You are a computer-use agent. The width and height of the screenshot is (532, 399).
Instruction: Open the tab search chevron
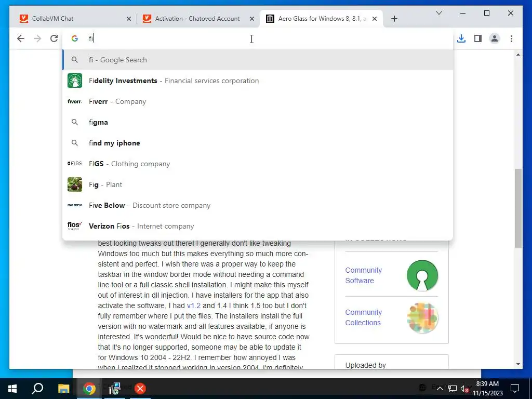click(x=438, y=13)
